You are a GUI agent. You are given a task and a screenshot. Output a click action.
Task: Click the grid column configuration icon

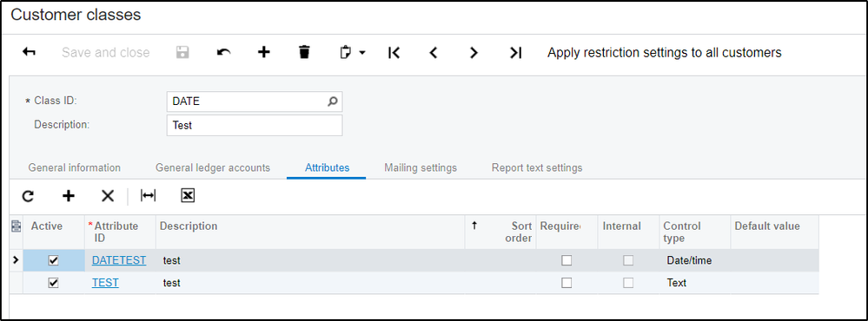coord(16,226)
